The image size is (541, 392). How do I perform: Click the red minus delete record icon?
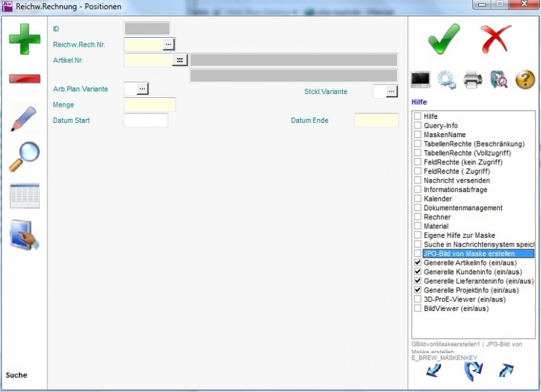click(x=24, y=78)
